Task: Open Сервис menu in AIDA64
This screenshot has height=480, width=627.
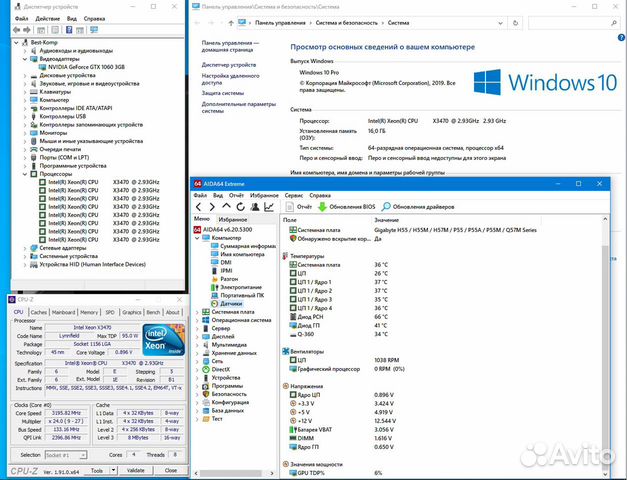Action: pos(294,196)
